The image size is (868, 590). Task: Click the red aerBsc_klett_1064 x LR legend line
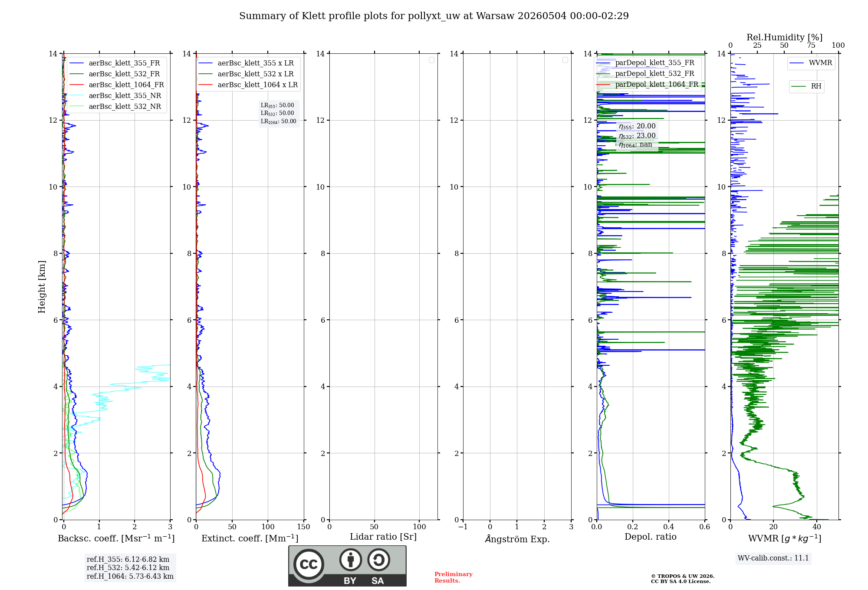[x=206, y=85]
